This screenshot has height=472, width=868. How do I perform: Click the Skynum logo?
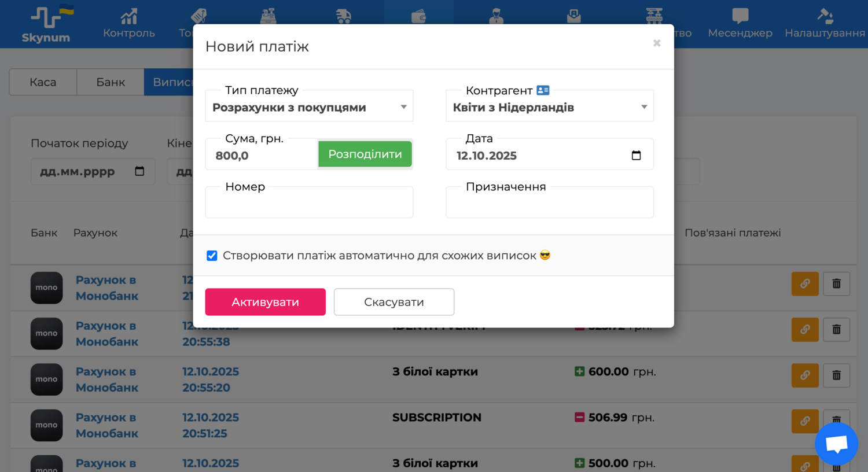tap(46, 24)
